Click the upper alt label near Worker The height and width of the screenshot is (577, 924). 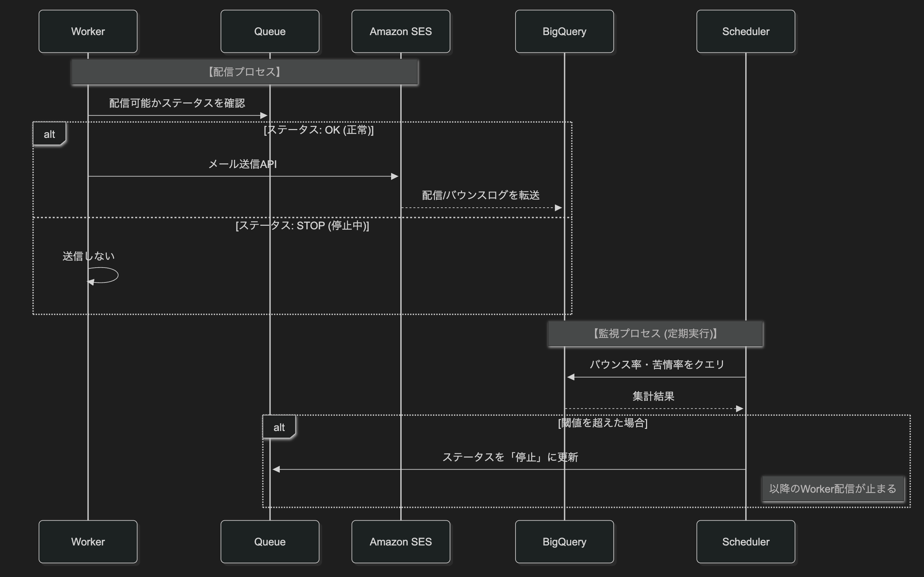(x=49, y=134)
